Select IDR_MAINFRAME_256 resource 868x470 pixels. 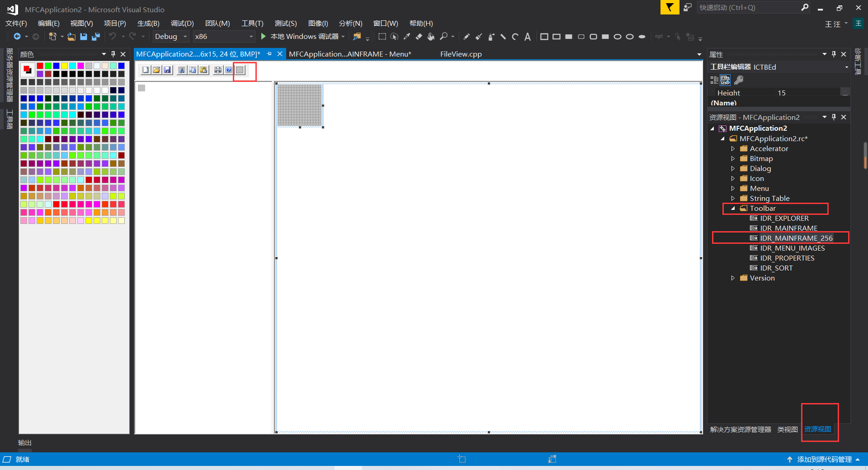[796, 238]
